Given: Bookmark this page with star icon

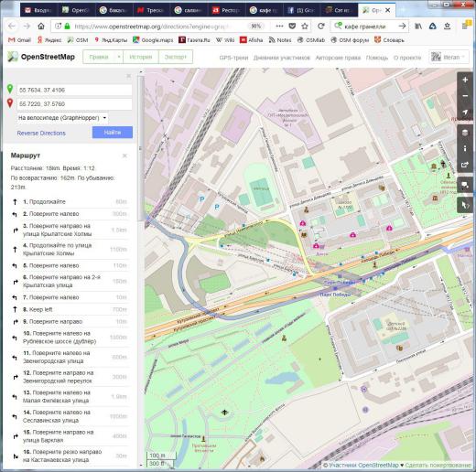Looking at the screenshot, I should 304,27.
